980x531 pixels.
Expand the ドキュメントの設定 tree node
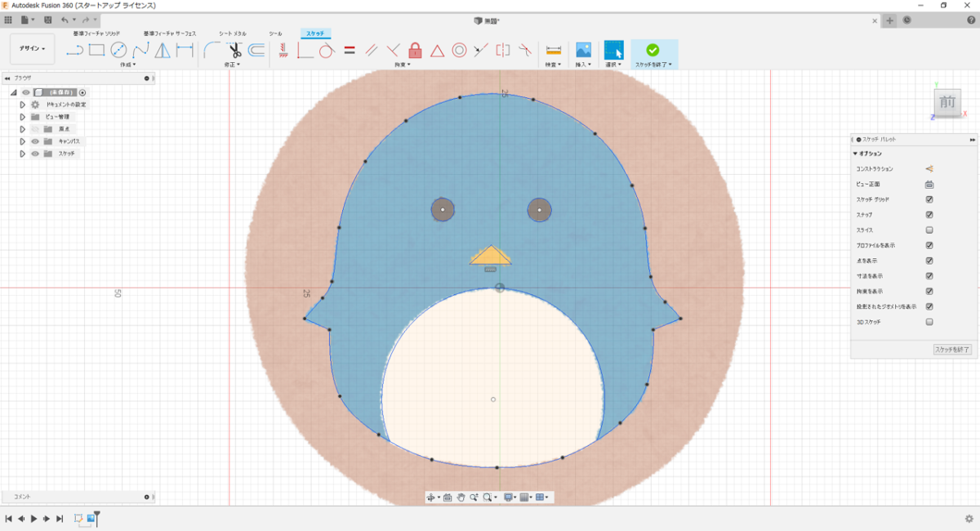coord(23,105)
